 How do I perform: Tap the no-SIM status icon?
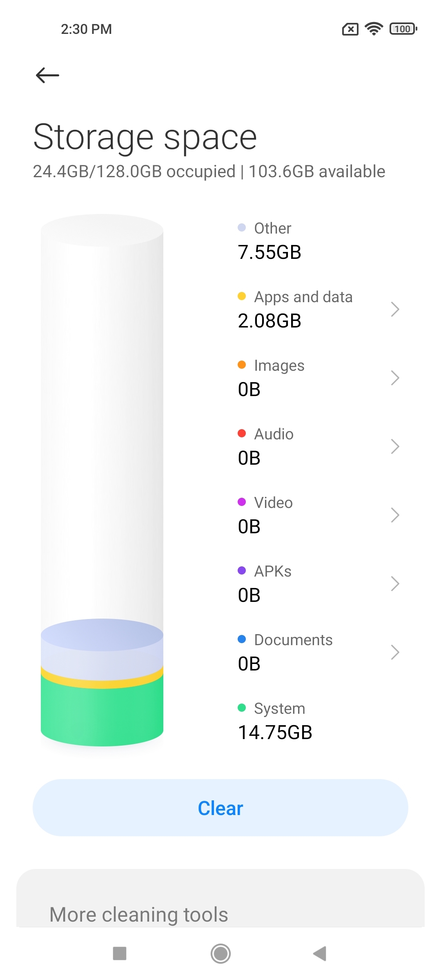point(350,29)
